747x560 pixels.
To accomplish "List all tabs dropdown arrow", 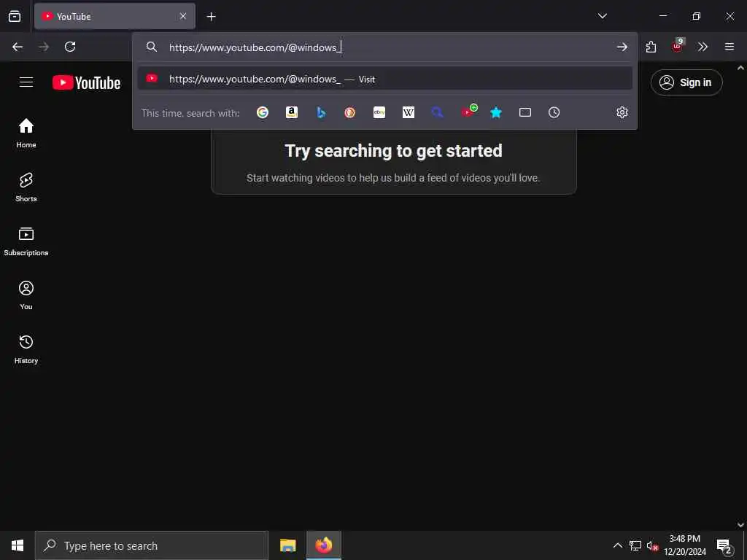I will [602, 16].
